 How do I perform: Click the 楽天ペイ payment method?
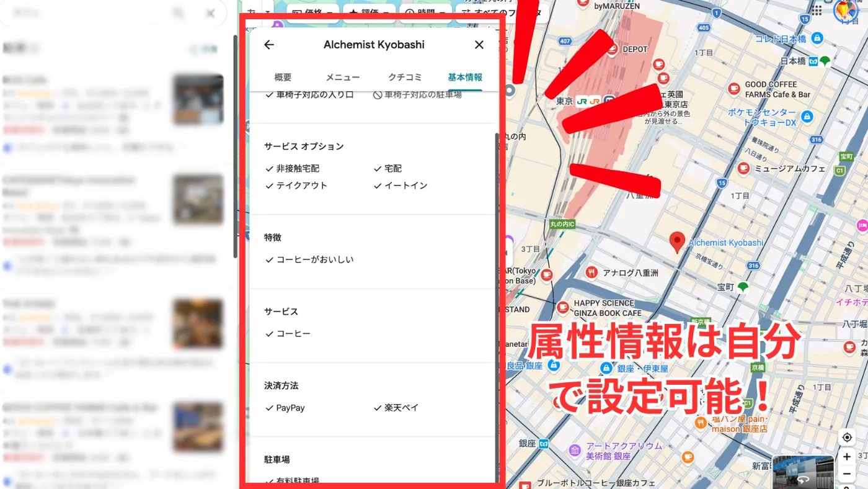tap(396, 408)
